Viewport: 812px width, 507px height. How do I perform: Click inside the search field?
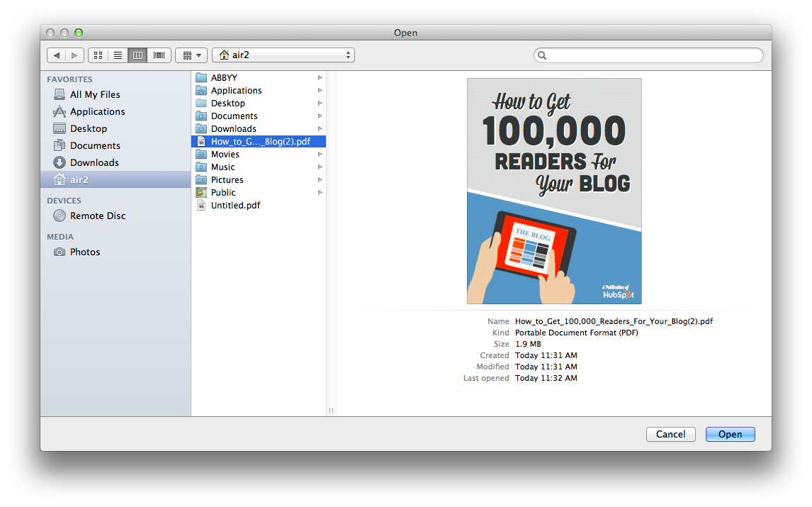(648, 55)
